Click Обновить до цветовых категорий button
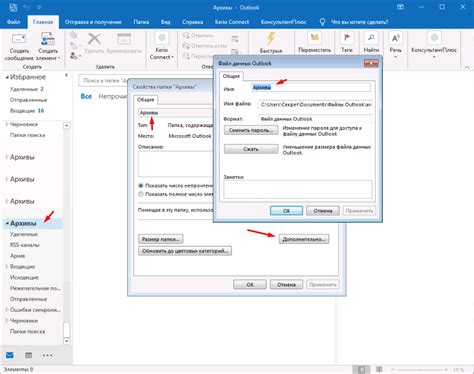This screenshot has height=374, width=474. [x=185, y=251]
